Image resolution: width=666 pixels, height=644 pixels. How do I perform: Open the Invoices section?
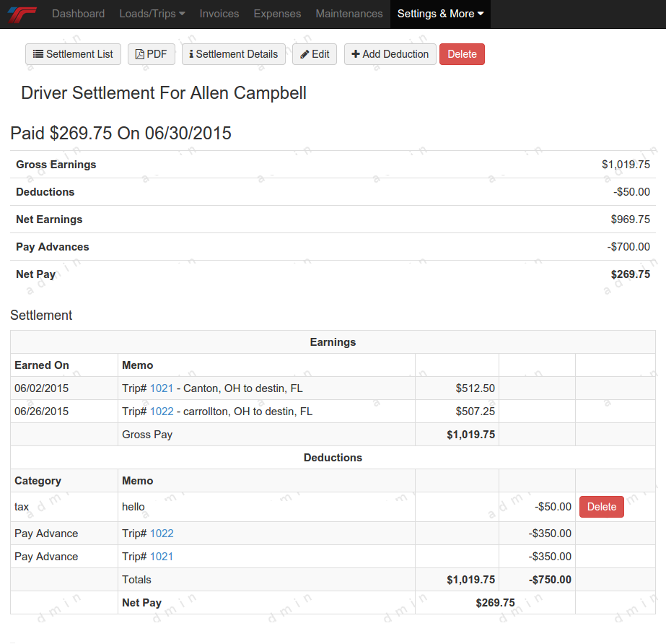(219, 14)
